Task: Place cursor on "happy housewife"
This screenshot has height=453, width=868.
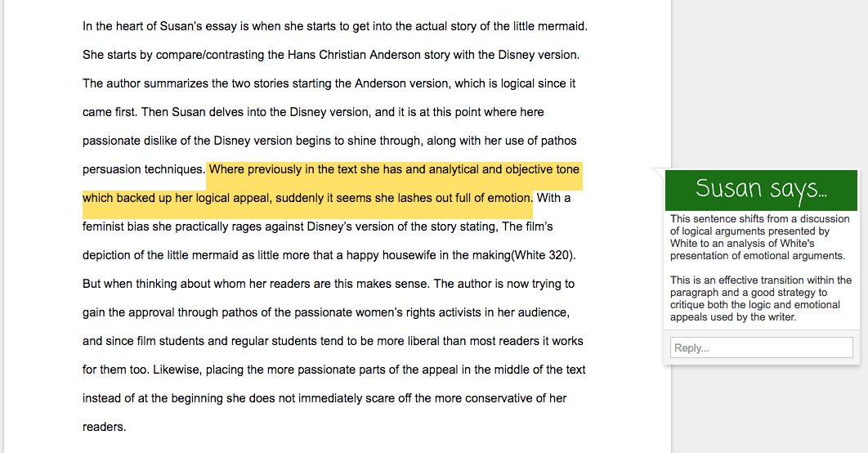Action: click(x=389, y=255)
